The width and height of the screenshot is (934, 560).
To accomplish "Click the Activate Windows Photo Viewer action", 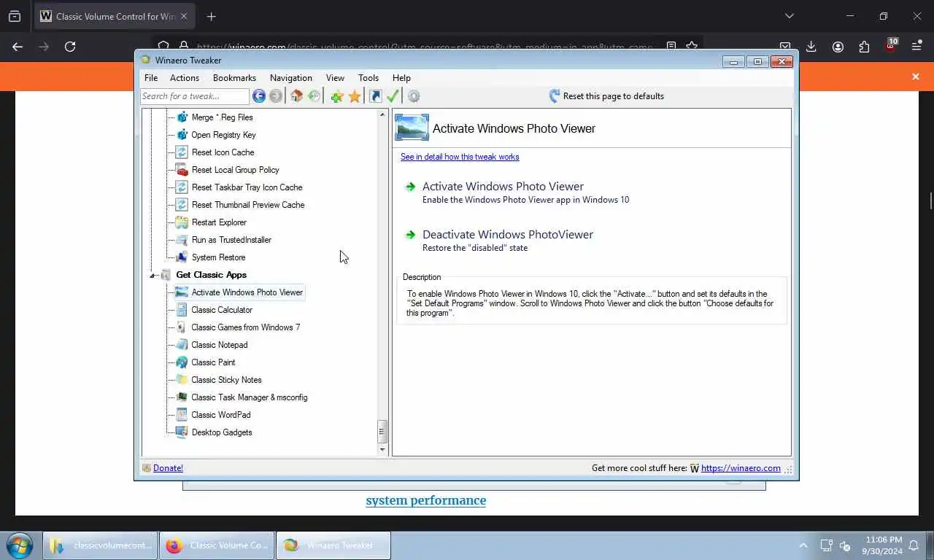I will click(x=503, y=187).
